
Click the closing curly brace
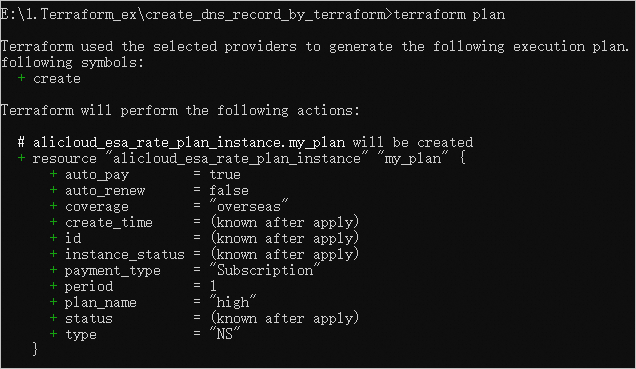pos(35,349)
